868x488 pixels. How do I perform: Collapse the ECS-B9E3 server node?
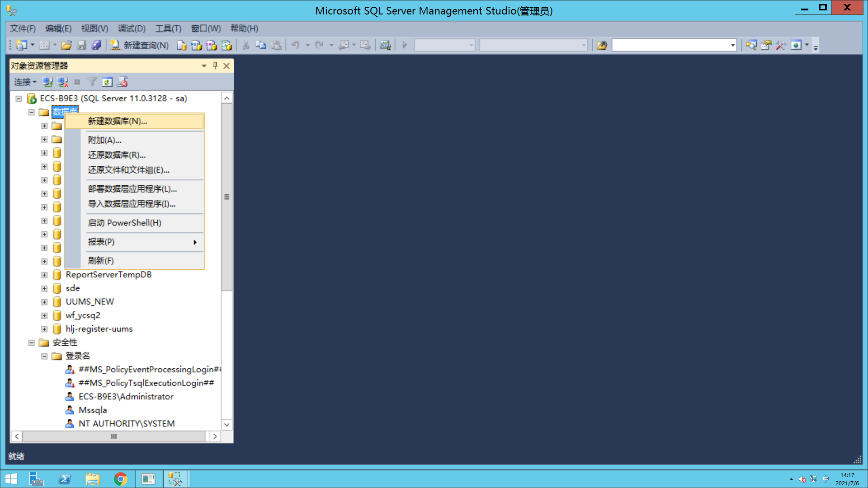(x=19, y=99)
